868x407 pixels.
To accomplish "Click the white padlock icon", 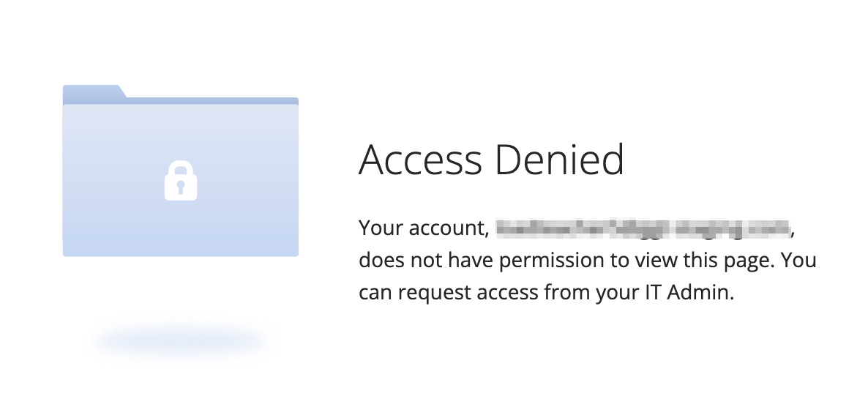I will click(181, 181).
